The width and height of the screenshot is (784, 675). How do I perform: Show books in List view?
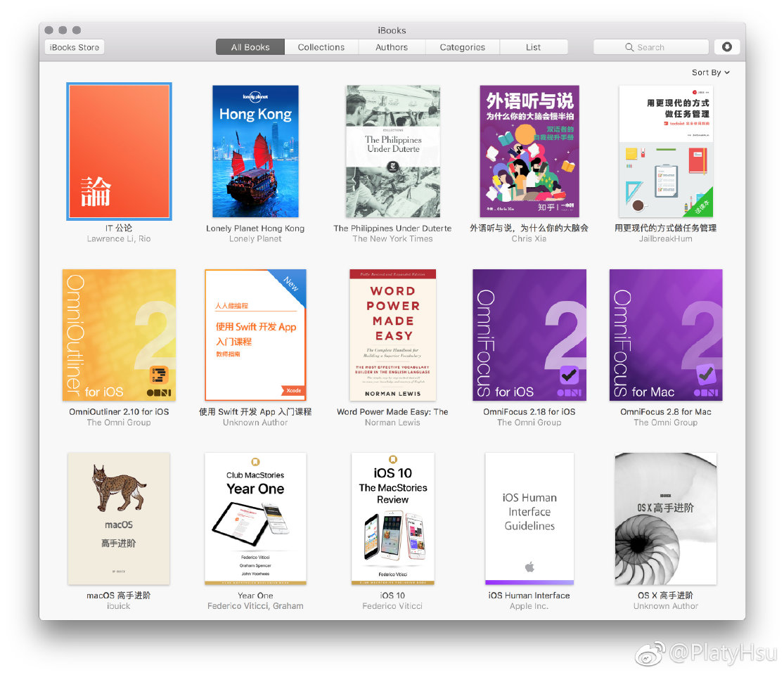533,47
